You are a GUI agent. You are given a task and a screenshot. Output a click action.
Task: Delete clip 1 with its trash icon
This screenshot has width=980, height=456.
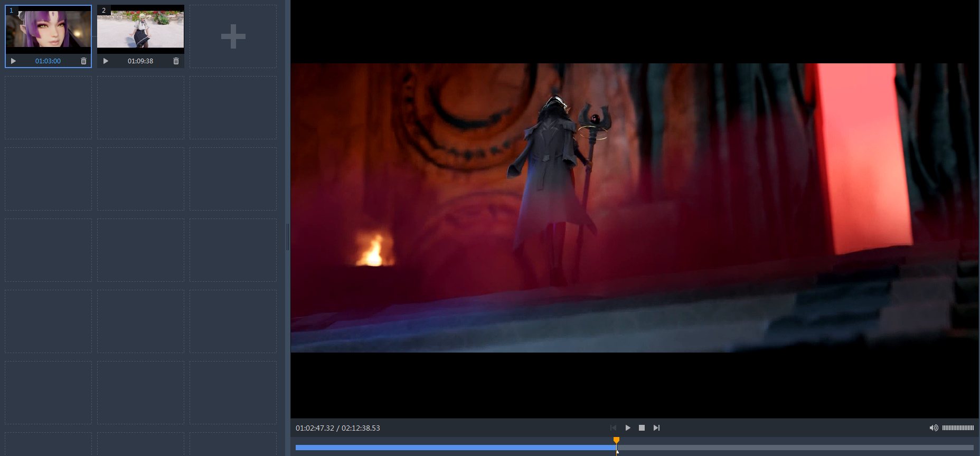coord(83,61)
